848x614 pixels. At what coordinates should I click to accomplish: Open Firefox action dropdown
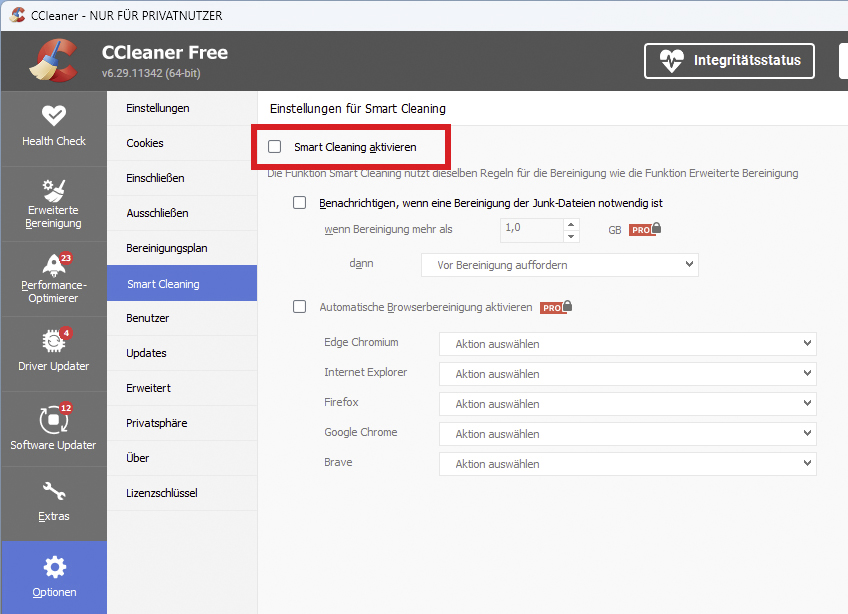627,404
